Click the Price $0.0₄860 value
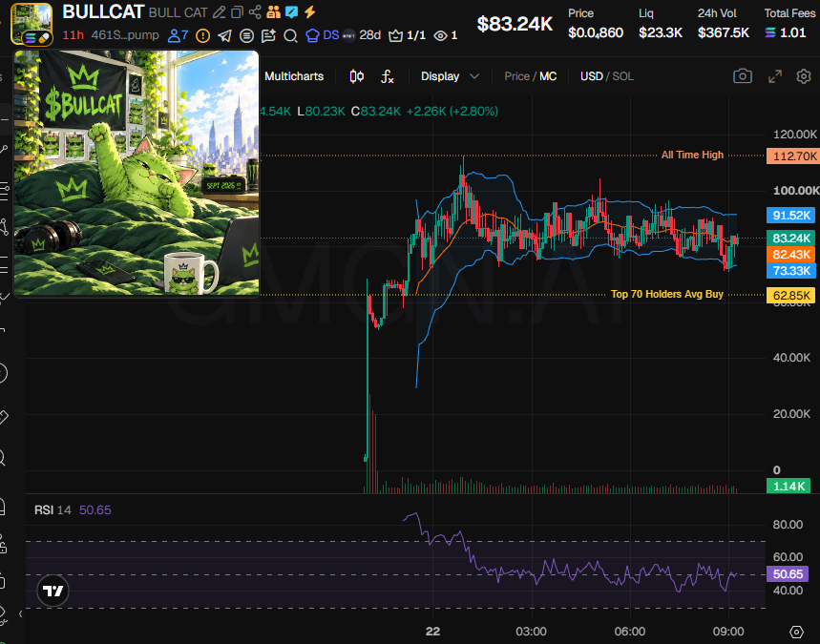Viewport: 820px width, 644px height. pyautogui.click(x=595, y=32)
